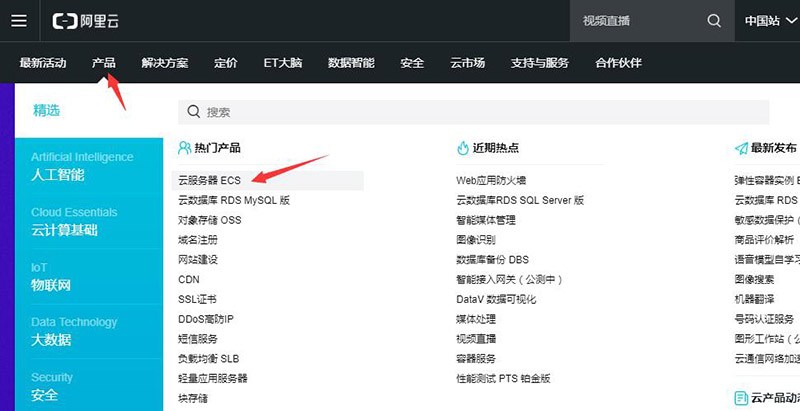
Task: Open 云数据库RDS SQL Server 版 link
Action: (520, 200)
